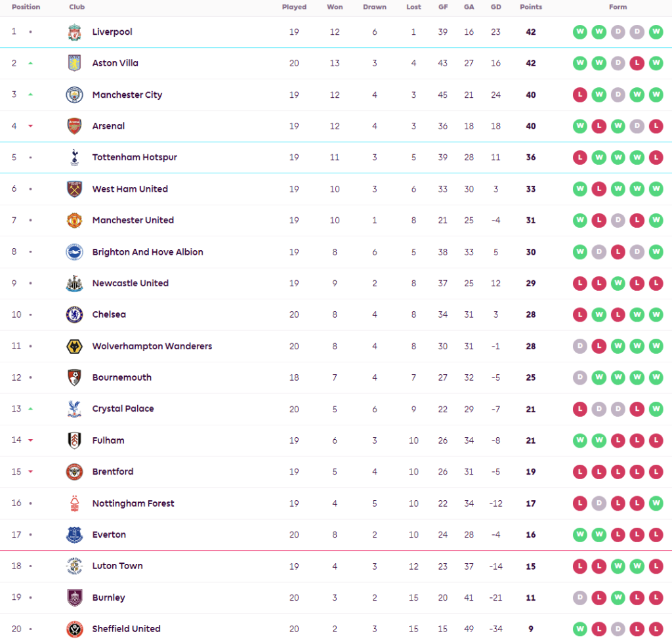Click Brentford's first form loss badge
Image resolution: width=672 pixels, height=640 pixels.
click(x=579, y=472)
